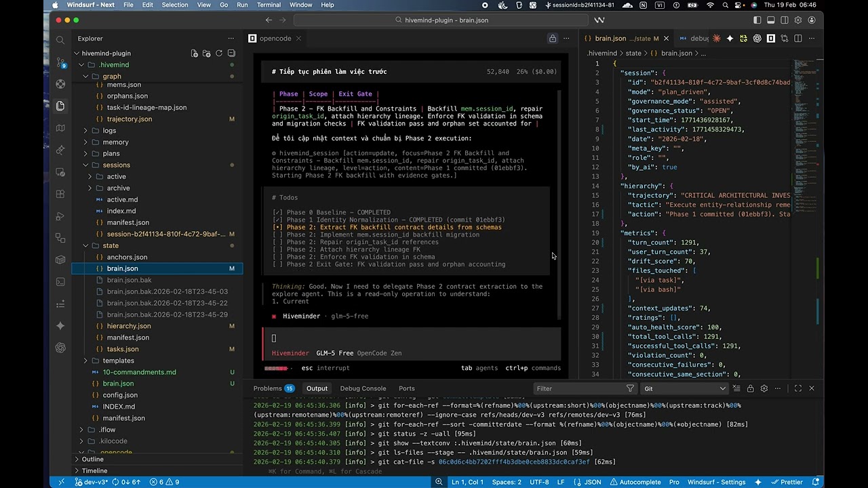This screenshot has height=488, width=868.
Task: Open Source Control view with badge
Action: pos(60,62)
